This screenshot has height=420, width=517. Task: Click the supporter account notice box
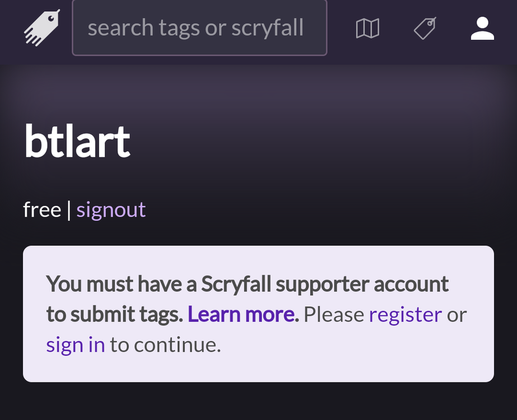258,314
